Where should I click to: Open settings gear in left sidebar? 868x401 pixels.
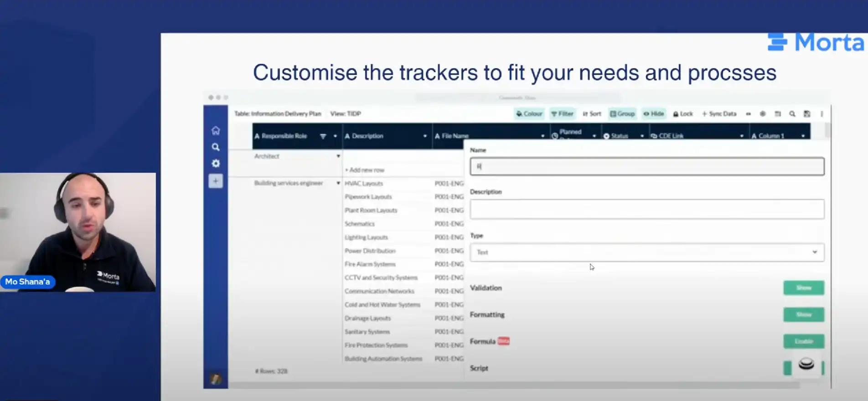click(x=216, y=163)
